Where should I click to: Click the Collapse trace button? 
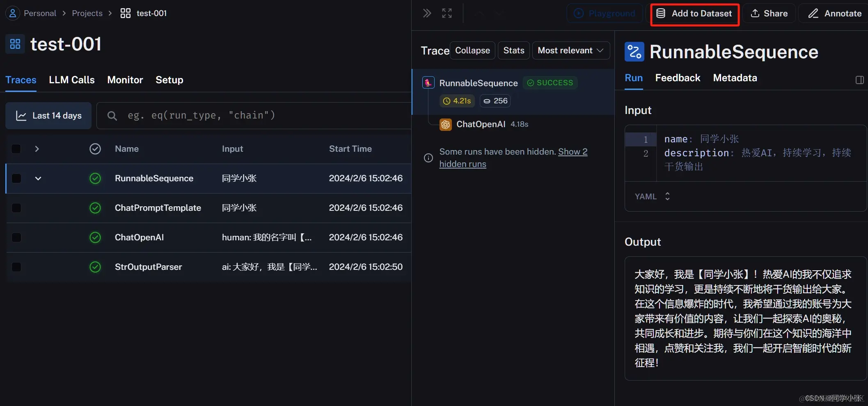coord(472,50)
